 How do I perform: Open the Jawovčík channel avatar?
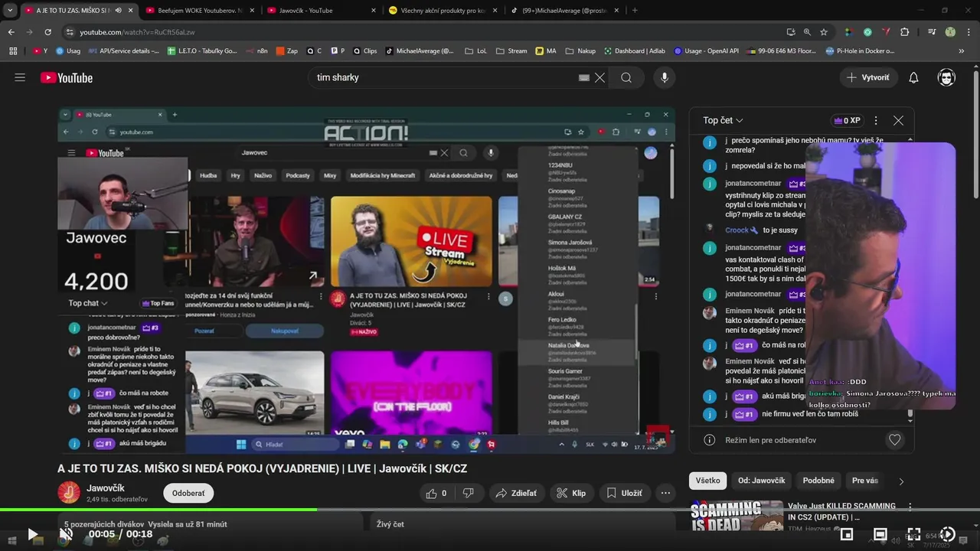coord(69,493)
